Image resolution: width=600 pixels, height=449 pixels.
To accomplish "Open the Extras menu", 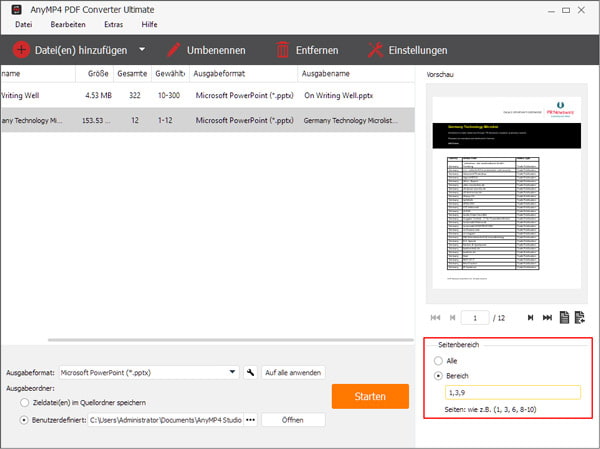I will 114,24.
